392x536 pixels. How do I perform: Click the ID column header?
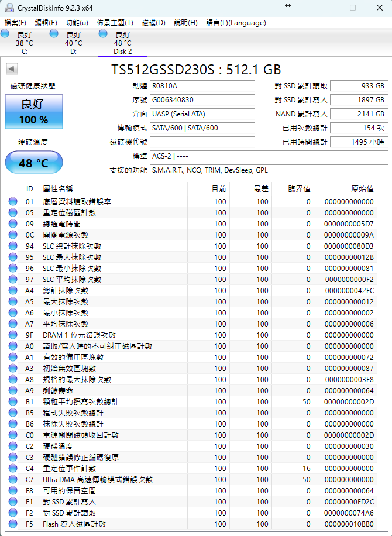pos(30,188)
